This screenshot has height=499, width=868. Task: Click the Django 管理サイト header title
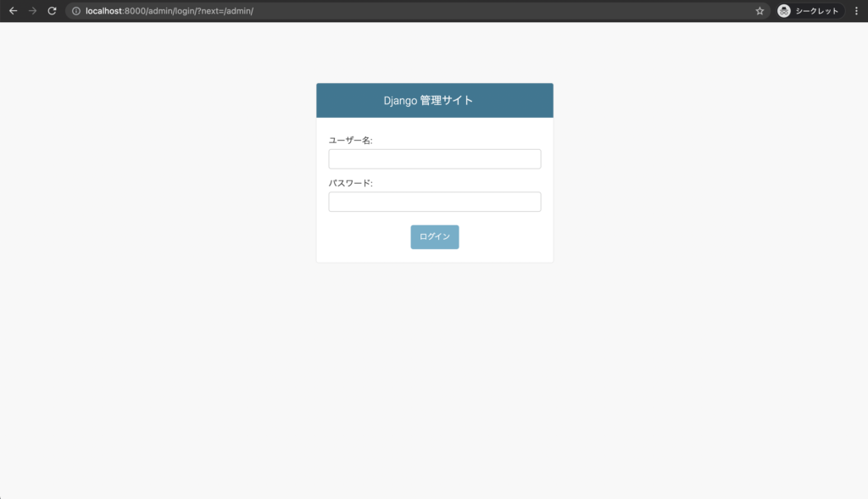coord(428,101)
